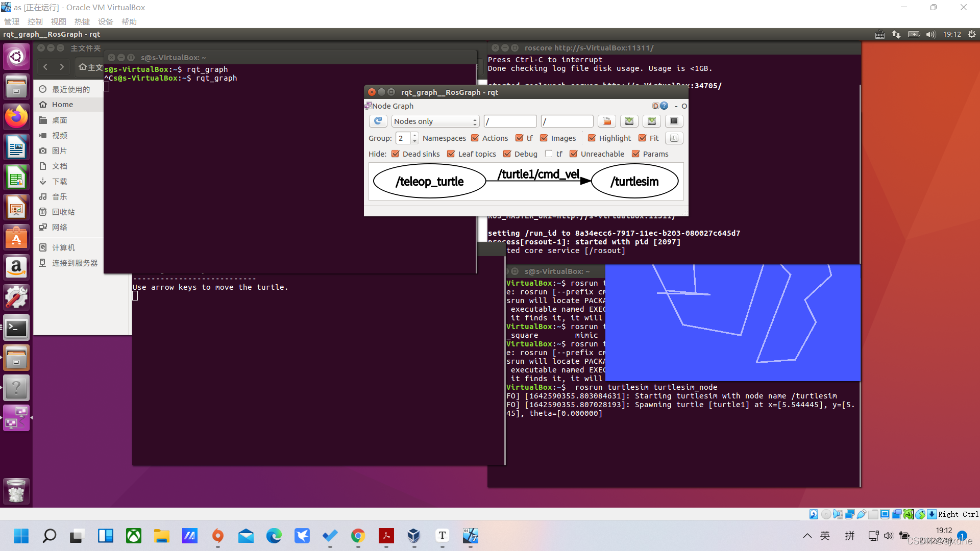Toggle dock 'D' icon in Node Graph header
This screenshot has height=551, width=980.
tap(656, 106)
